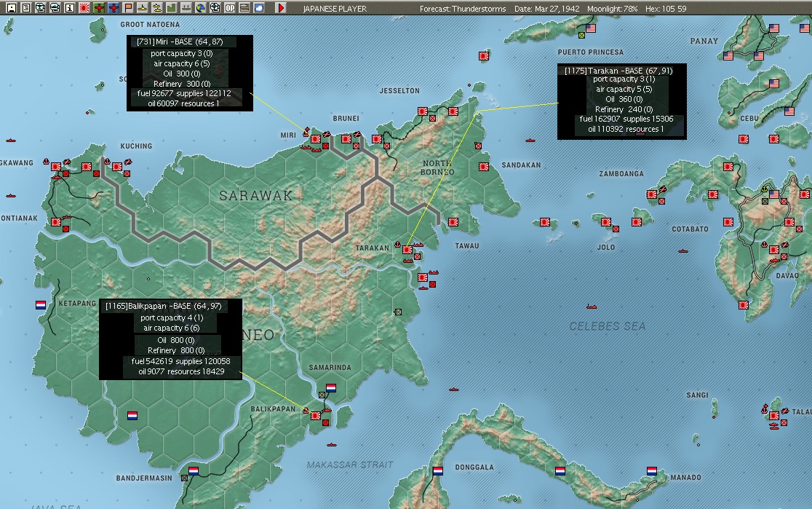Viewport: 812px width, 509px height.
Task: Click the red end-turn arrow icon
Action: pos(281,8)
